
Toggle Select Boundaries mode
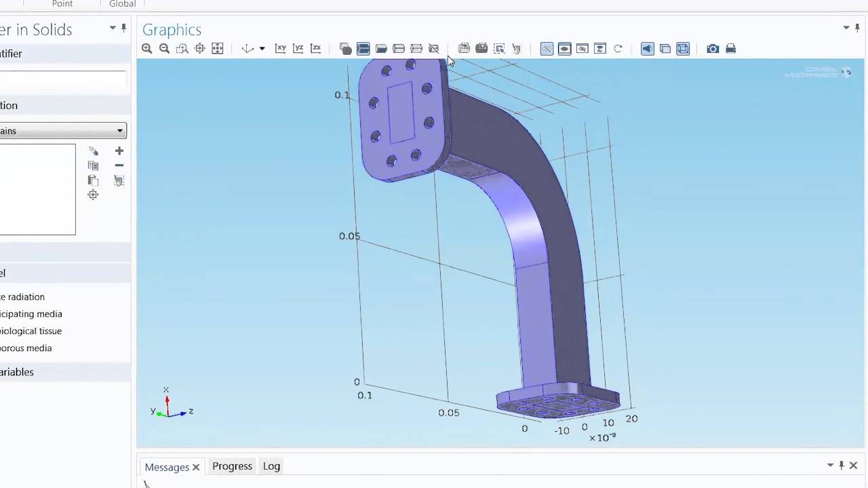point(380,48)
